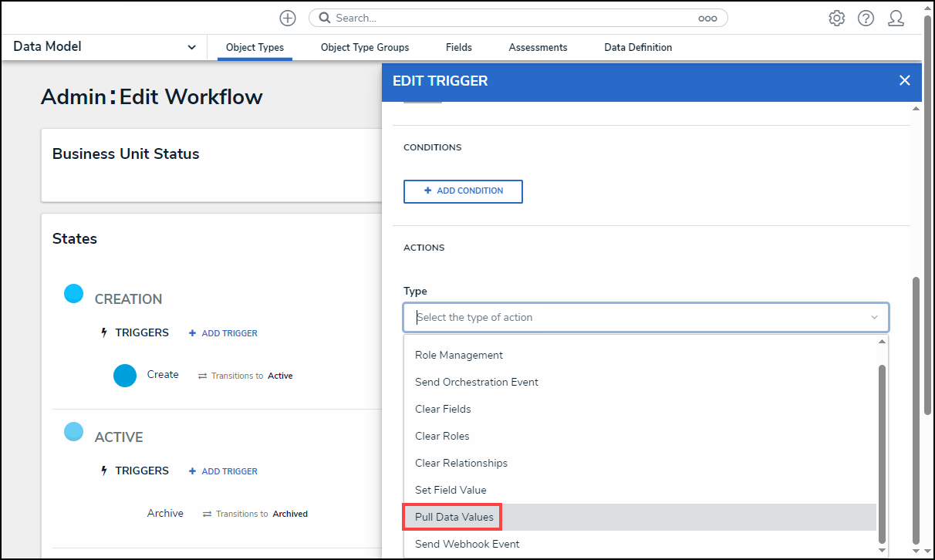This screenshot has height=560, width=935.
Task: Close the Edit Trigger panel
Action: coord(904,80)
